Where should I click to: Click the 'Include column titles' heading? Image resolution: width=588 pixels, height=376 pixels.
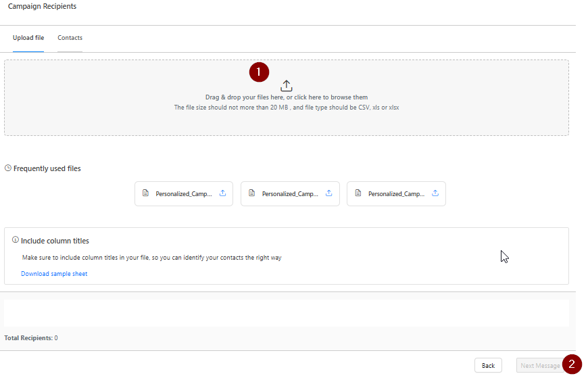[55, 241]
